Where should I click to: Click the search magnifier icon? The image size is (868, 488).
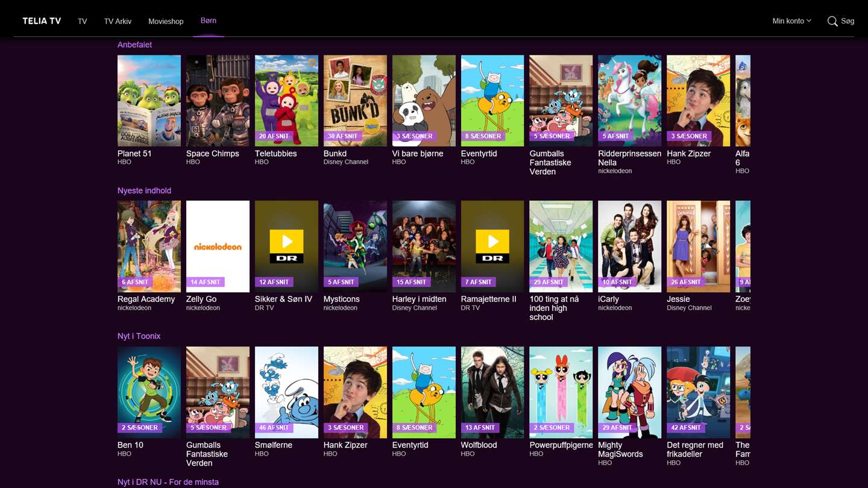832,21
